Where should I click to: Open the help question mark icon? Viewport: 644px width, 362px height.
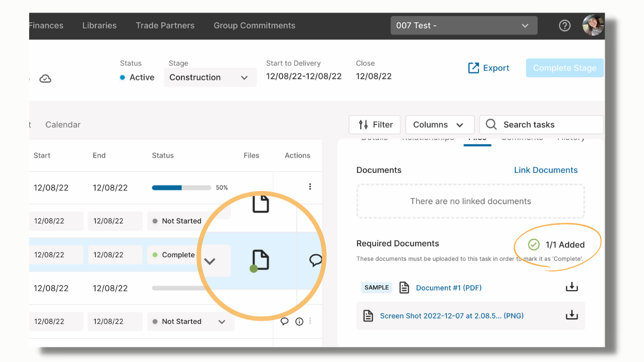point(565,26)
